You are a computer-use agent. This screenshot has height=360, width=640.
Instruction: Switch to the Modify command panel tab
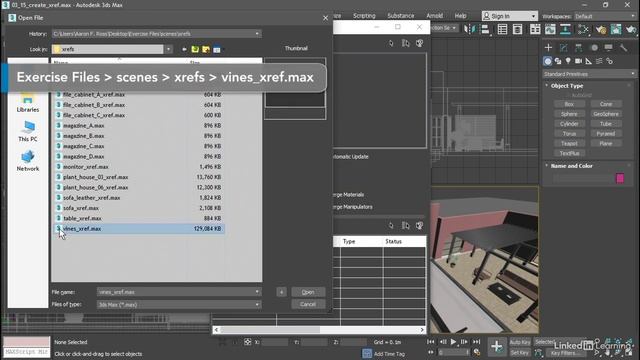coord(564,48)
